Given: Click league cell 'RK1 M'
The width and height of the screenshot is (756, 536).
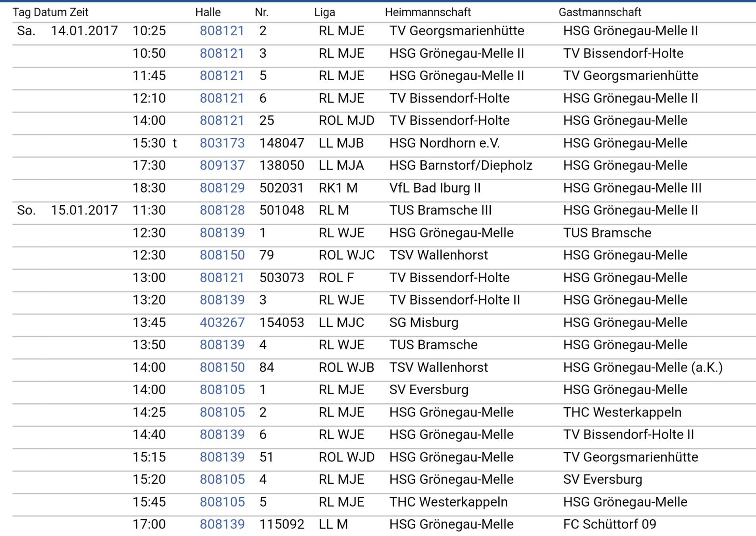Looking at the screenshot, I should pyautogui.click(x=338, y=188).
